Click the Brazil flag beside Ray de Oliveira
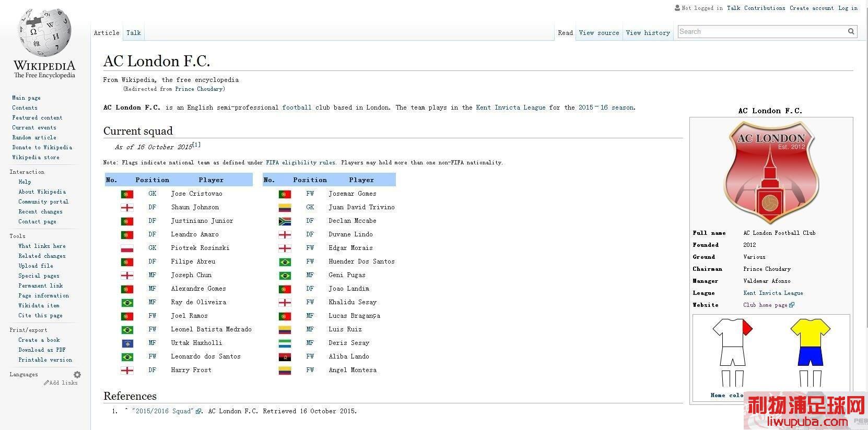The width and height of the screenshot is (868, 430). [127, 303]
